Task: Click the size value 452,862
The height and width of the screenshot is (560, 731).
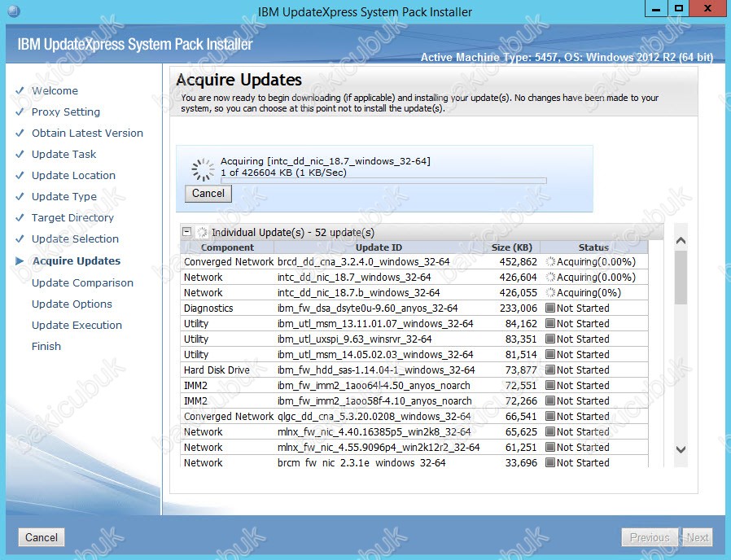Action: tap(518, 261)
